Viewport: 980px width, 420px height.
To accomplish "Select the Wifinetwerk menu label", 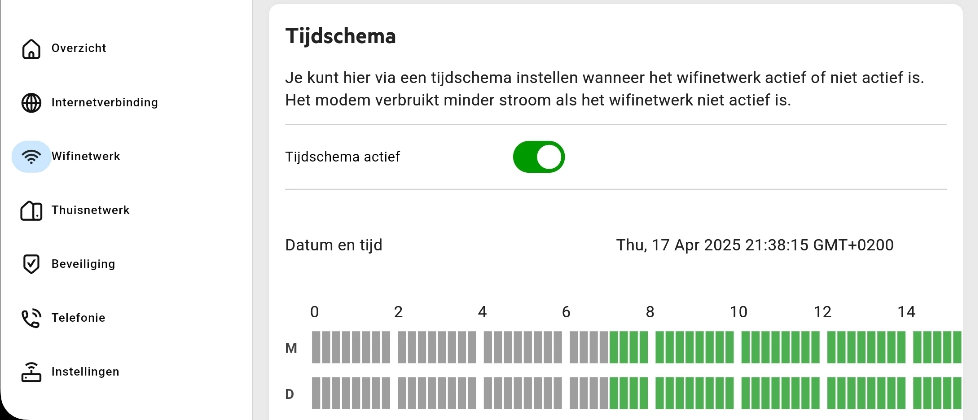I will 86,156.
